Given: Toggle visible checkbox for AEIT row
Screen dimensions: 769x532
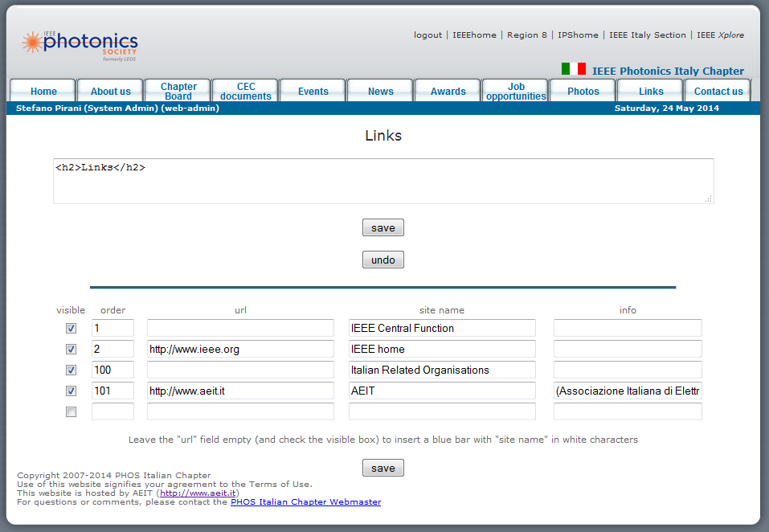Looking at the screenshot, I should [x=71, y=391].
